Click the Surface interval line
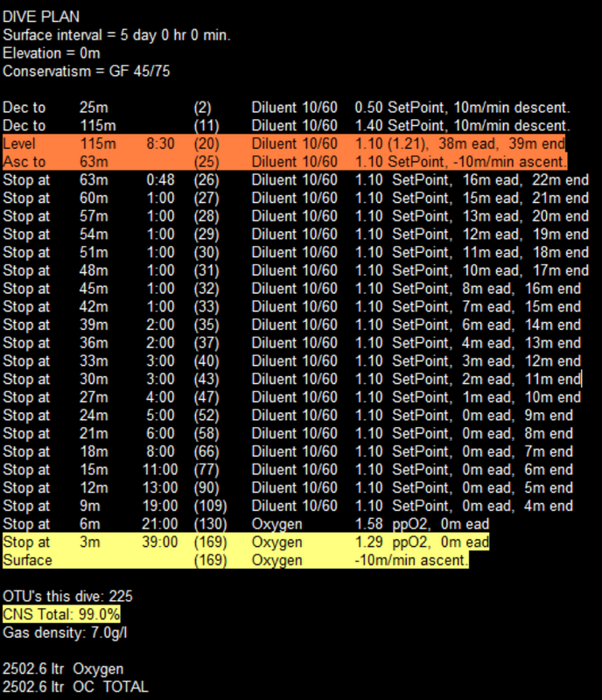The height and width of the screenshot is (700, 602). [x=116, y=35]
